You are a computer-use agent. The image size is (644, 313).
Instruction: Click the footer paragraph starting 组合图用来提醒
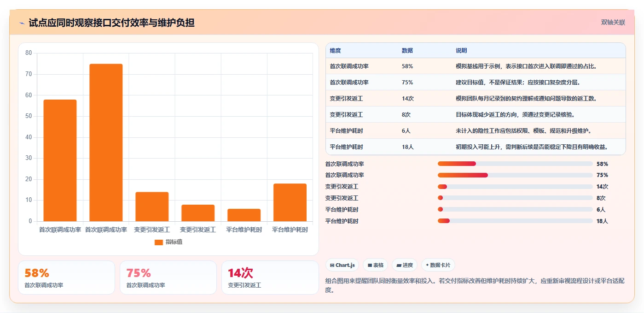click(x=475, y=285)
